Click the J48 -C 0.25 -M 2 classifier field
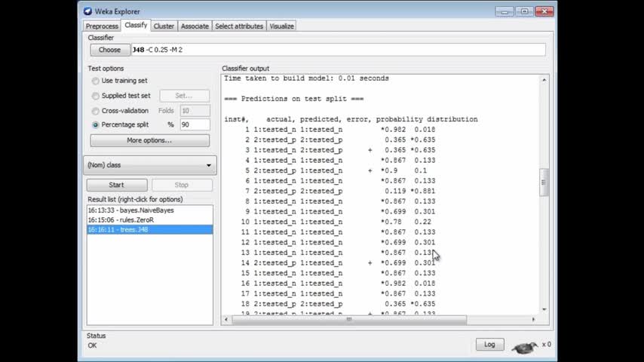This screenshot has width=644, height=362. coord(339,50)
